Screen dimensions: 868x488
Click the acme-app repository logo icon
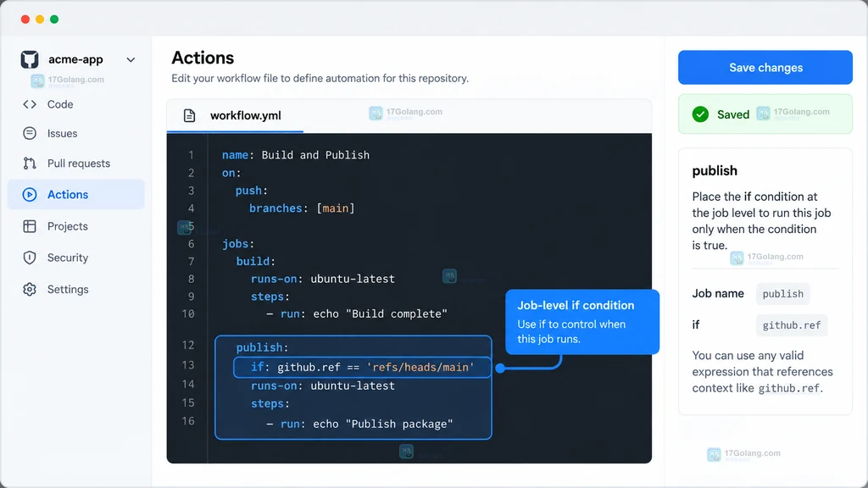pos(30,59)
